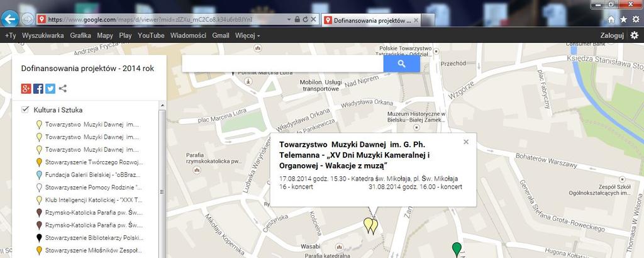Click white pin beside Stowarzyszenie Pomocy Rodzinie
This screenshot has height=258, width=644.
[39, 188]
